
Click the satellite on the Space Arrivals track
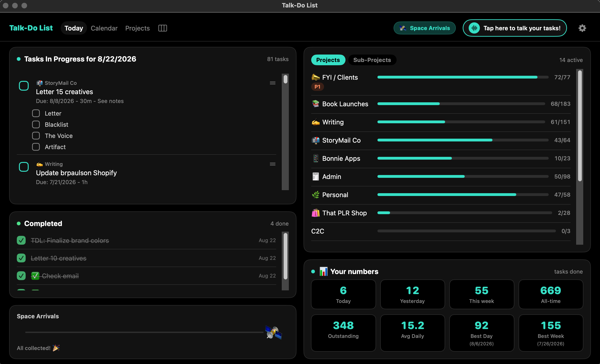pyautogui.click(x=273, y=332)
